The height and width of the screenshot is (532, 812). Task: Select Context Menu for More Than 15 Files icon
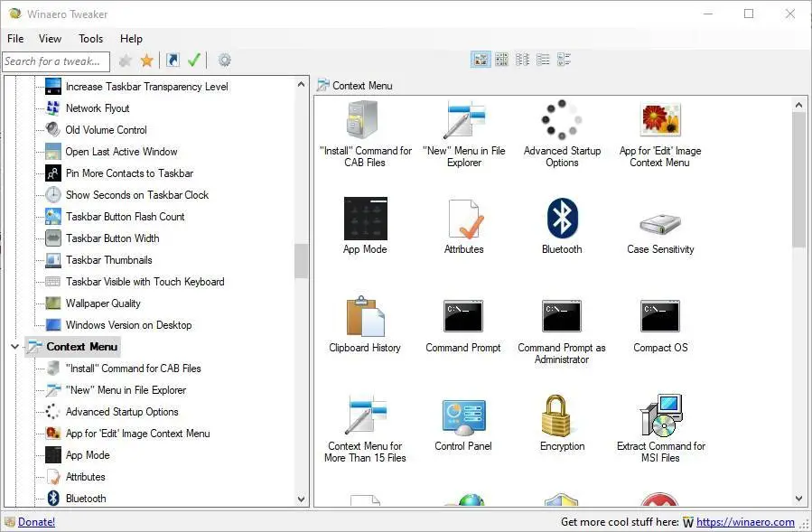[366, 415]
